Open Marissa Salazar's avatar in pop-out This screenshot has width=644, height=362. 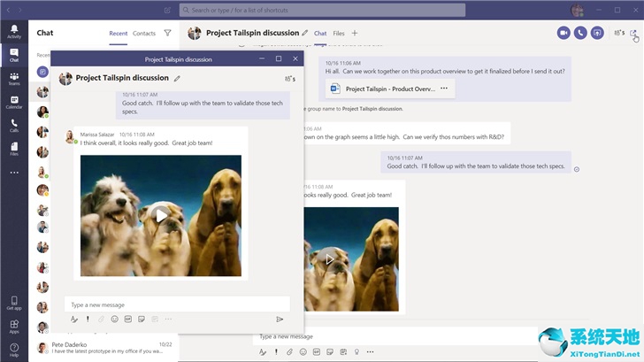(x=70, y=136)
